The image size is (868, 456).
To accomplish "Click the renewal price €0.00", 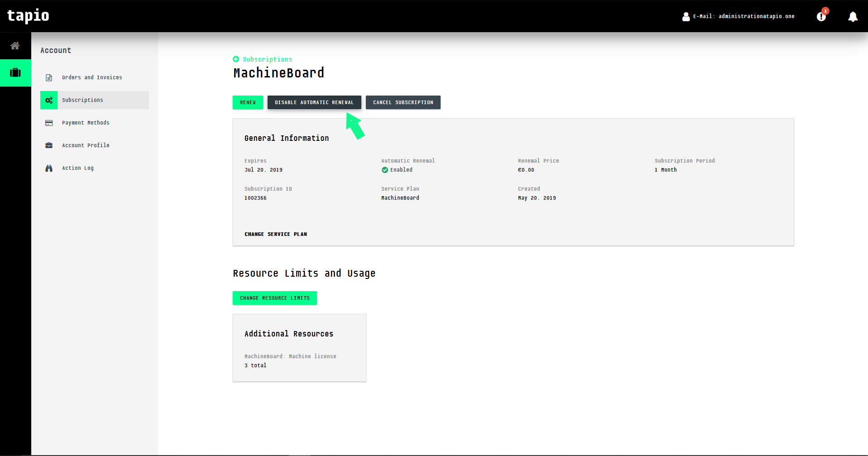I will point(526,170).
